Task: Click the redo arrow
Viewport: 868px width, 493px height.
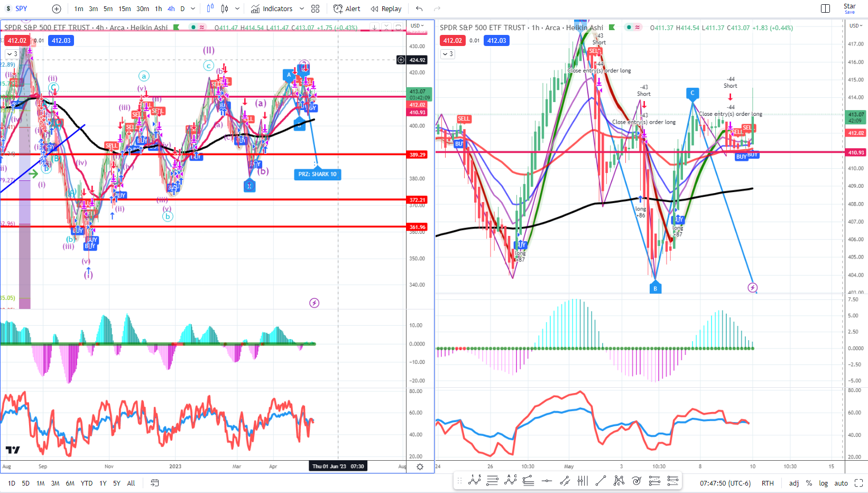Action: [437, 8]
